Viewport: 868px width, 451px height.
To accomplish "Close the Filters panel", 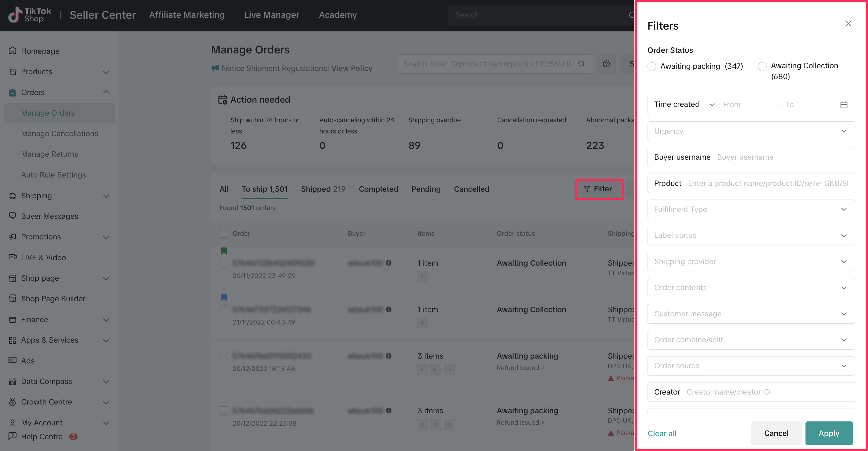I will [848, 24].
